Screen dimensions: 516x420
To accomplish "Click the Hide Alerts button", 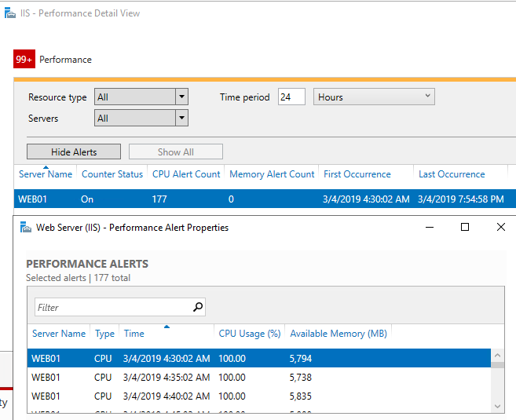I will coord(74,152).
